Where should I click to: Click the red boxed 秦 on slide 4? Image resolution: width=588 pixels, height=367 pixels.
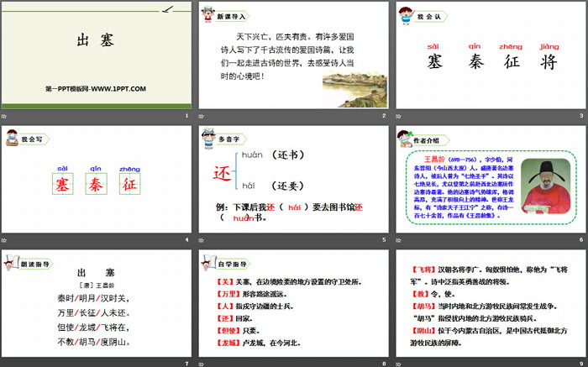tap(96, 184)
